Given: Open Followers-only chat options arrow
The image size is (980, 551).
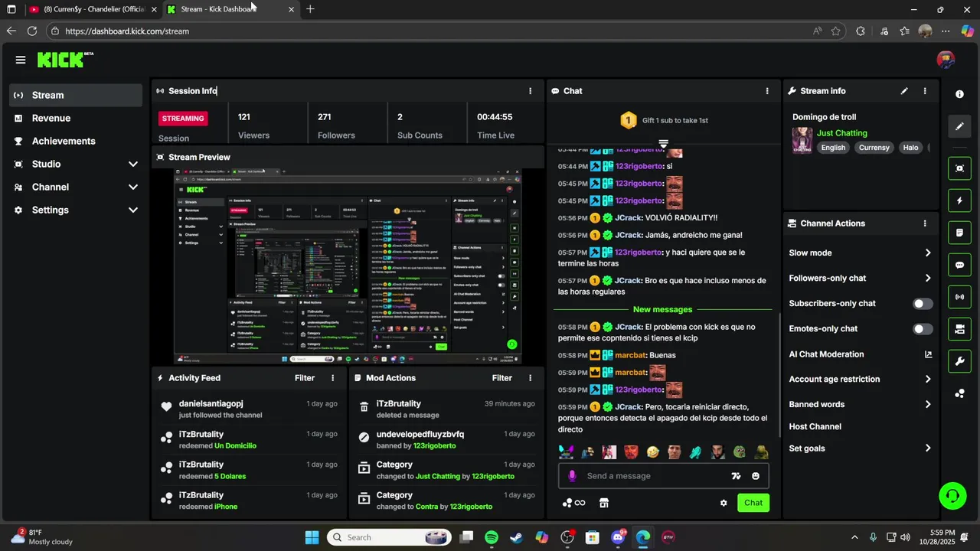Looking at the screenshot, I should [927, 279].
